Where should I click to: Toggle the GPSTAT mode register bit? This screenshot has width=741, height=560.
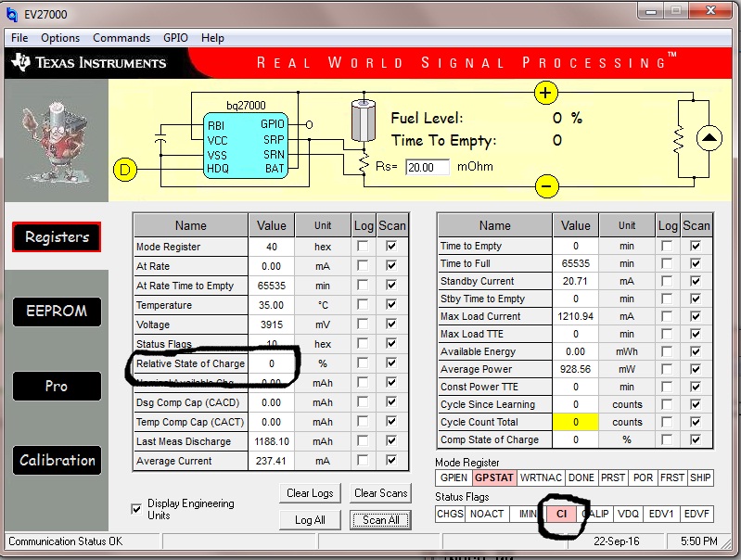494,477
